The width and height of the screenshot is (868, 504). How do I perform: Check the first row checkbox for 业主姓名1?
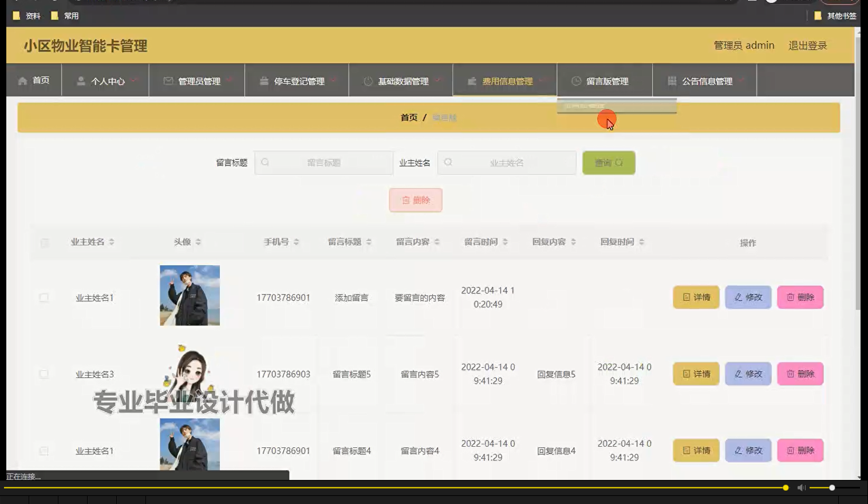(x=45, y=297)
